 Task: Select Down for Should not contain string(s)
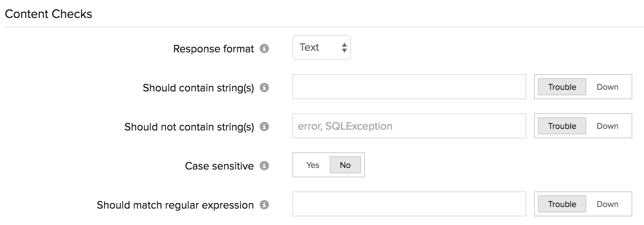click(607, 126)
